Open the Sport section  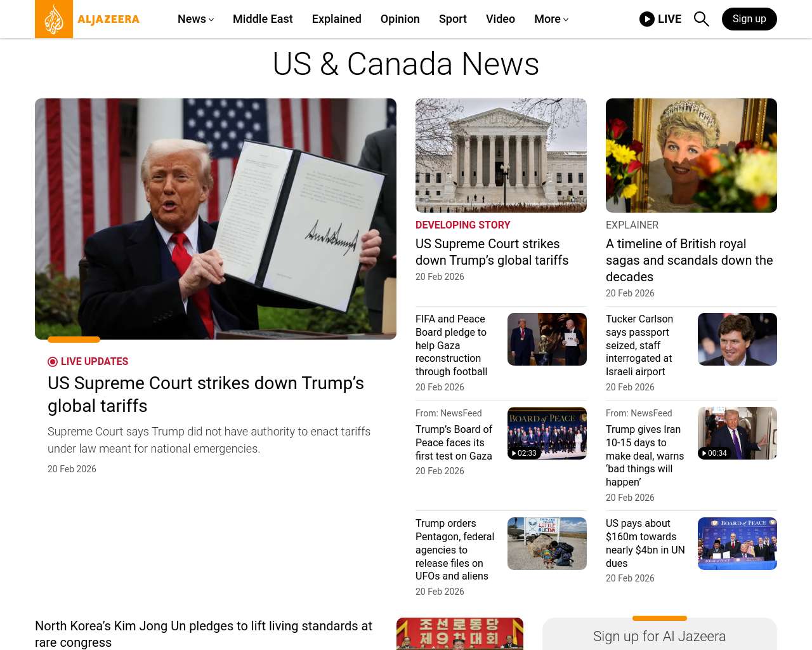tap(453, 19)
